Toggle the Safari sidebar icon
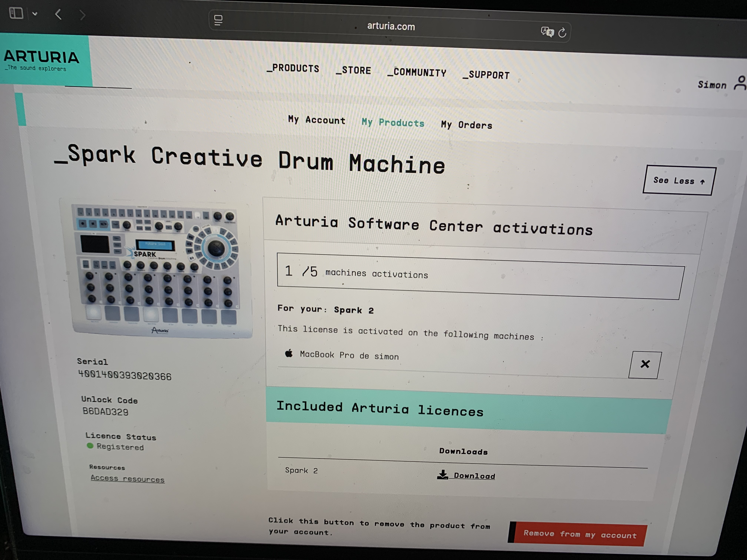This screenshot has height=560, width=747. (x=16, y=13)
